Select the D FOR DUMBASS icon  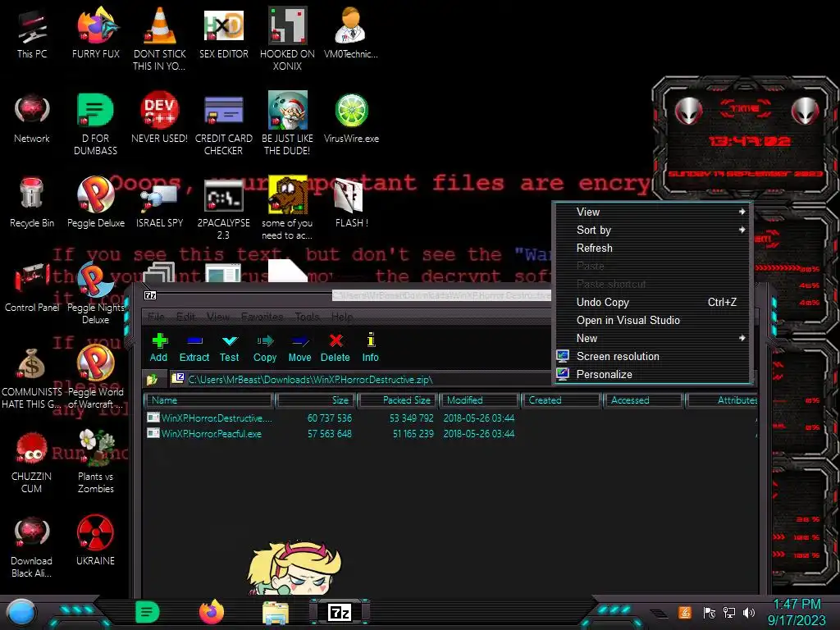[x=95, y=123]
